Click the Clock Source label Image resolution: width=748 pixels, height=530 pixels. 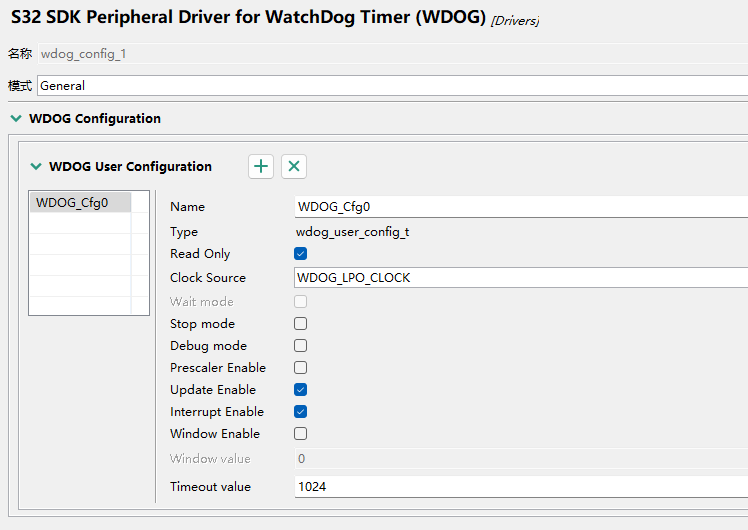tap(208, 278)
